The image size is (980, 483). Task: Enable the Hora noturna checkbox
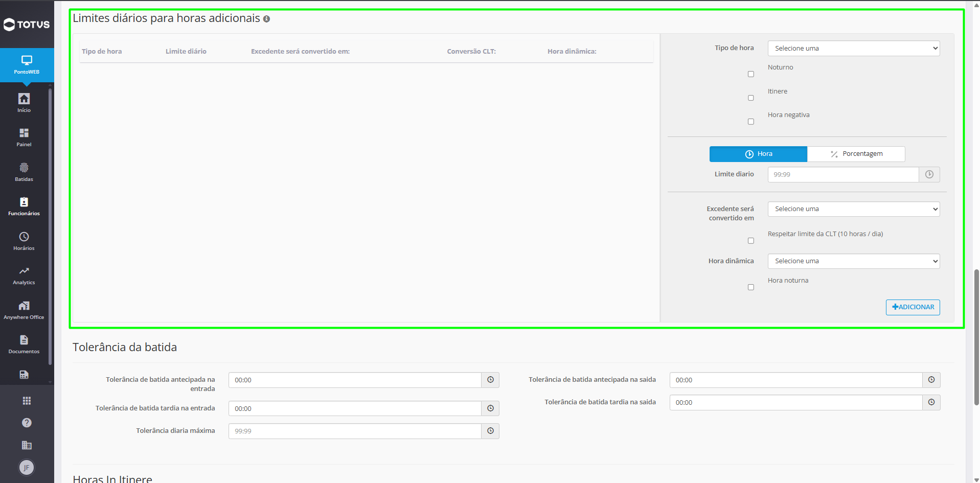750,287
